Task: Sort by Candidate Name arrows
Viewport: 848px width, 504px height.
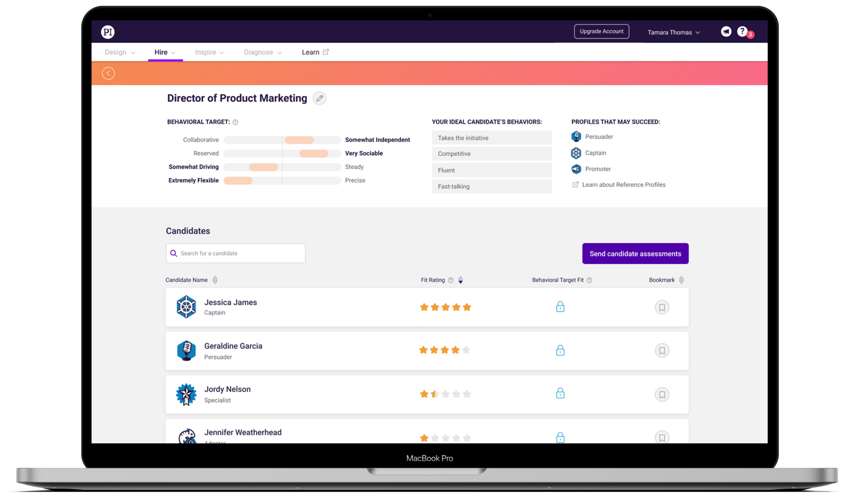Action: [x=215, y=280]
